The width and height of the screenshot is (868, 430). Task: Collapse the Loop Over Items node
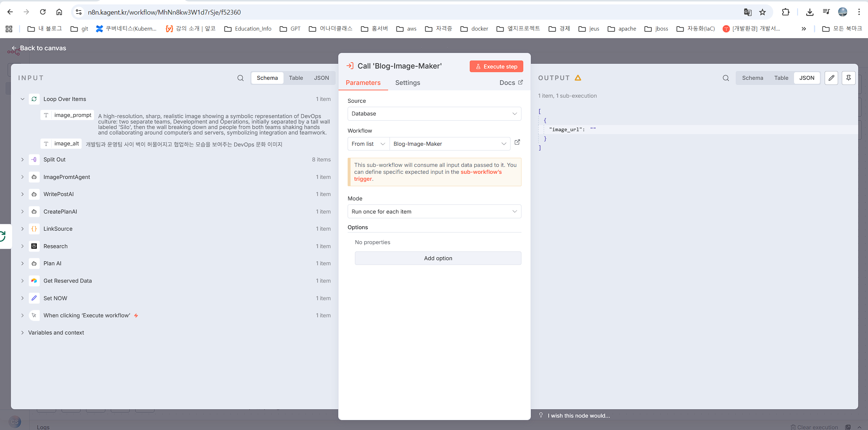point(23,99)
